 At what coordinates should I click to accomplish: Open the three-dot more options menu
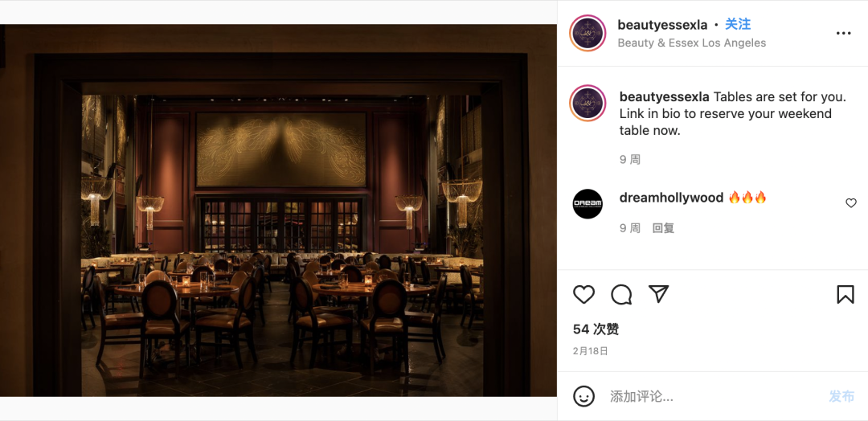(x=843, y=33)
